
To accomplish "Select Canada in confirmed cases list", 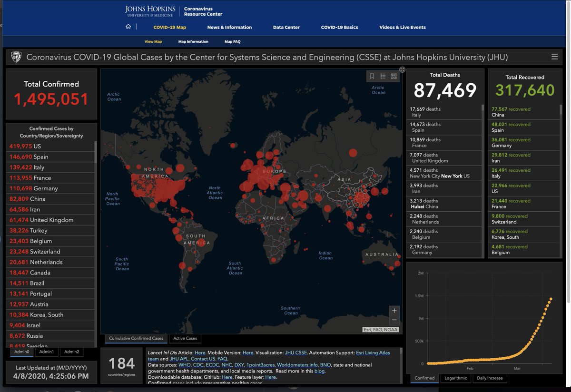I will [50, 273].
